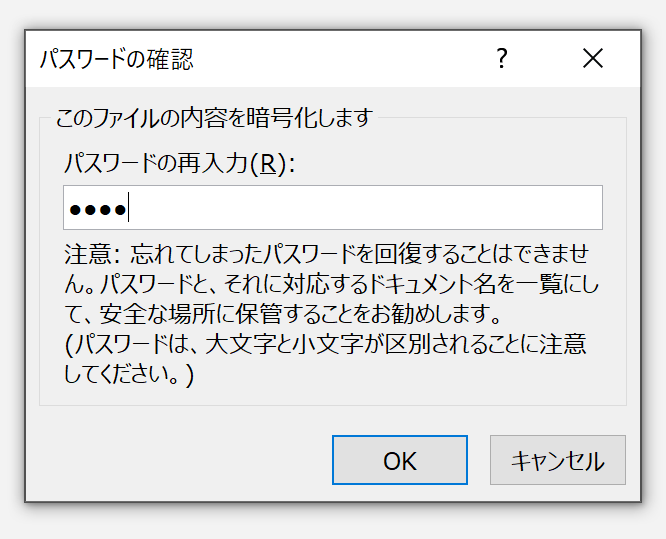Click the help question mark icon

point(502,58)
